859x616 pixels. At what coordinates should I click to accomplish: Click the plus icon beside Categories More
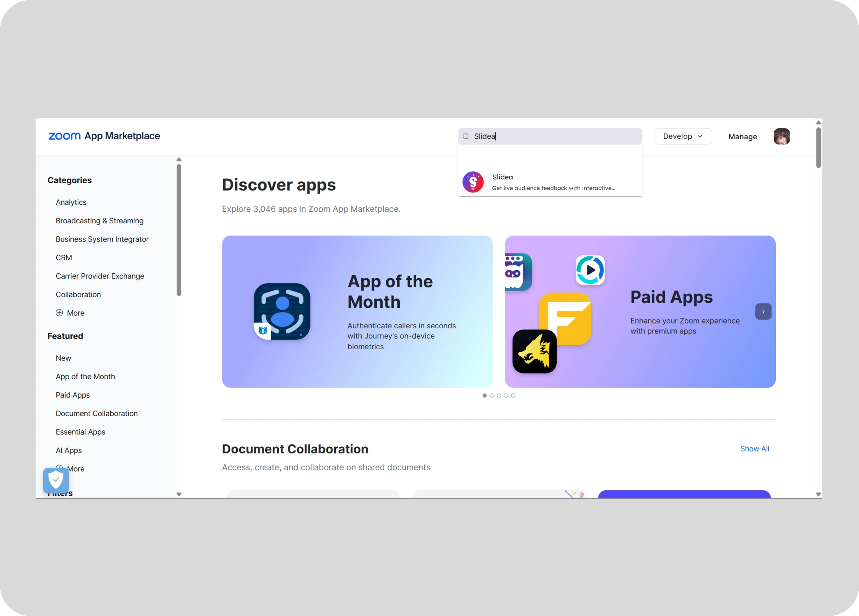click(59, 313)
